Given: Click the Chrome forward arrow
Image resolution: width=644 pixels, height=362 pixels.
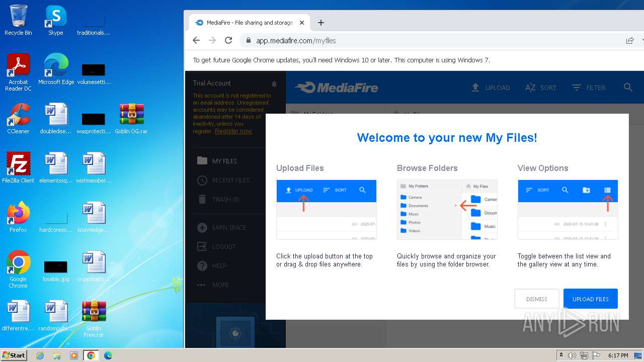Looking at the screenshot, I should point(212,40).
